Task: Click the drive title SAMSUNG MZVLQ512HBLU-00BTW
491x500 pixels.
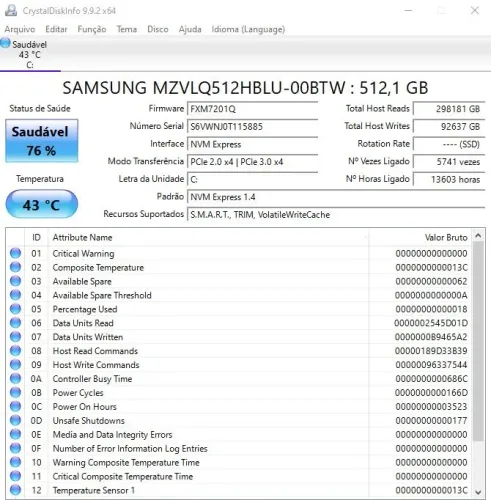Action: pyautogui.click(x=204, y=88)
